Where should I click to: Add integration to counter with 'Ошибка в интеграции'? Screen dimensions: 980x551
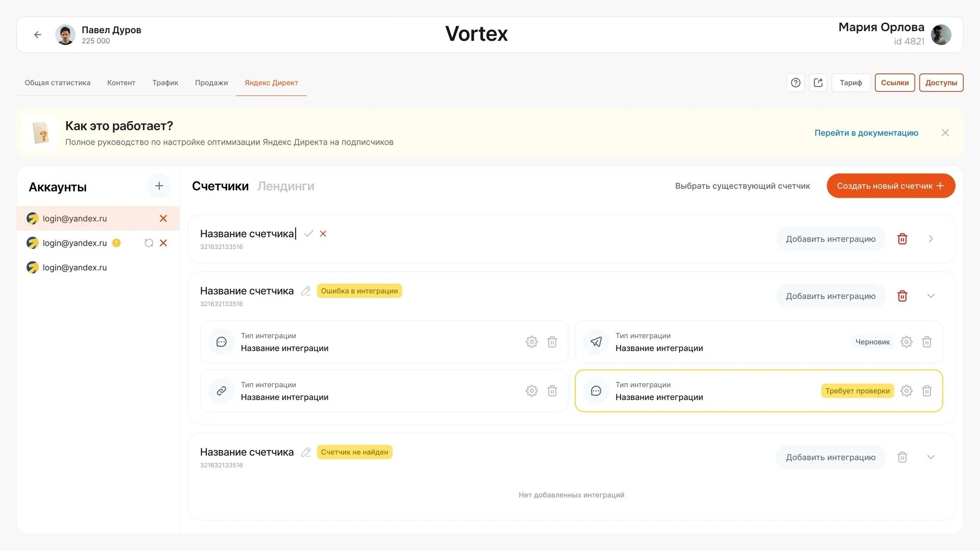(x=831, y=296)
